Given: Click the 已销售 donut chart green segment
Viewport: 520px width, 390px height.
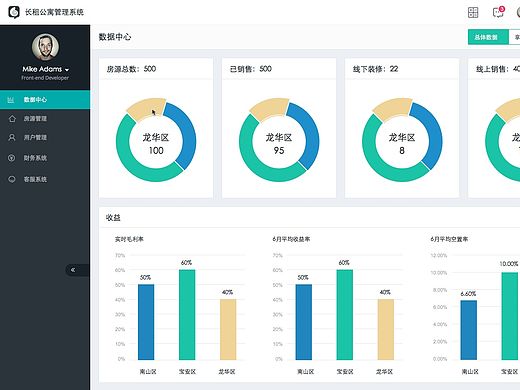Looking at the screenshot, I should click(x=253, y=159).
